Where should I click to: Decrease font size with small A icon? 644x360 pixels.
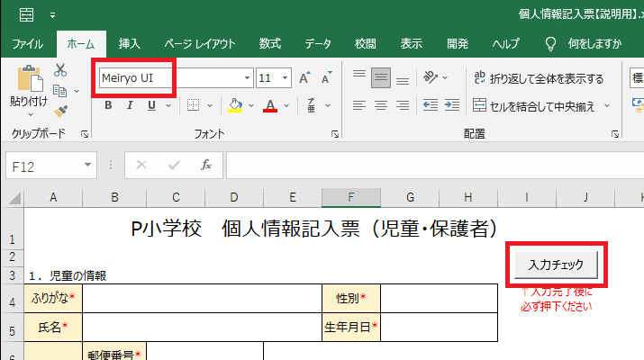pos(327,77)
